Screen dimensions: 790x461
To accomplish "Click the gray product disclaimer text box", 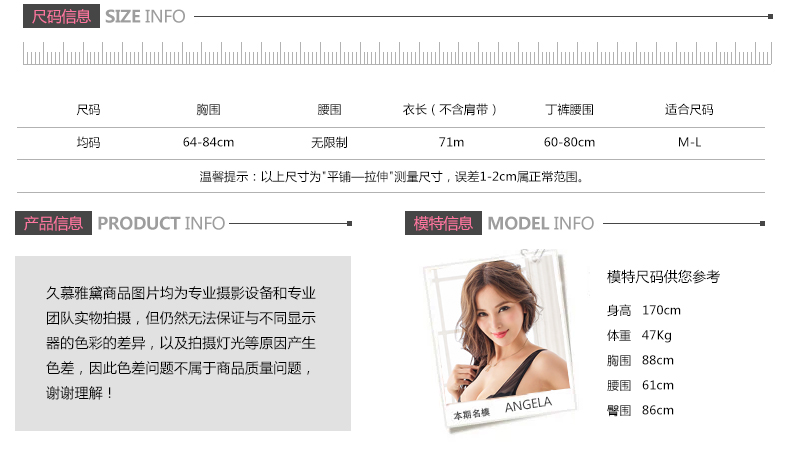I will [x=183, y=343].
